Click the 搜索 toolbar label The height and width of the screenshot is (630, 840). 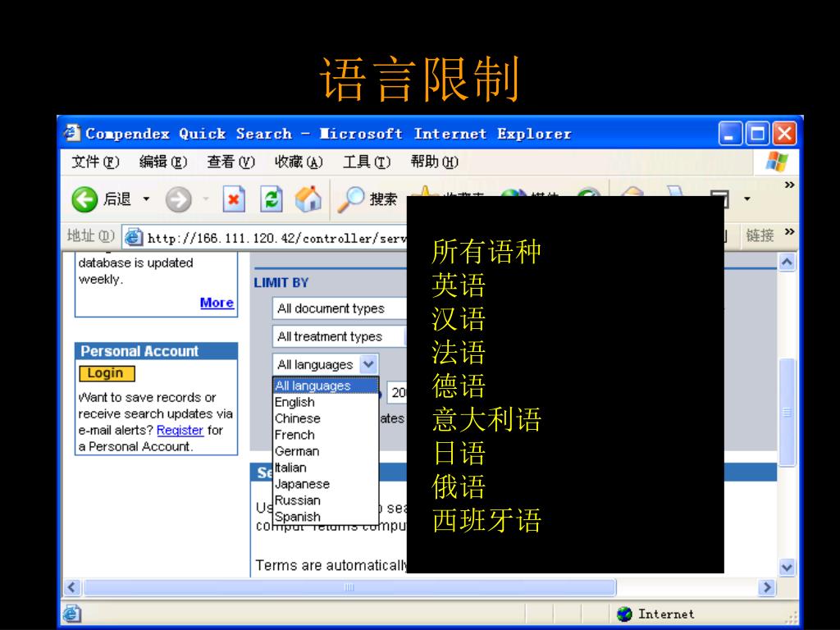tap(383, 199)
